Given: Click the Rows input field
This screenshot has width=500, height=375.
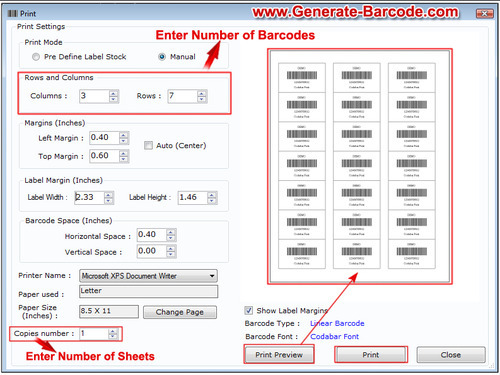Looking at the screenshot, I should [x=183, y=96].
